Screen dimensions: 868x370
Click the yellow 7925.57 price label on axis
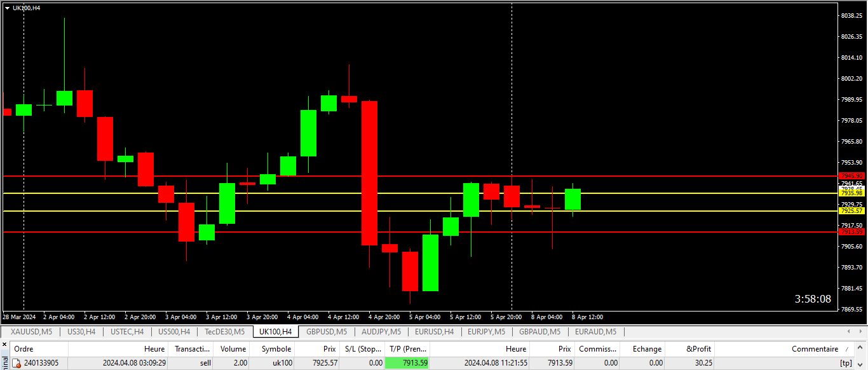coord(851,210)
